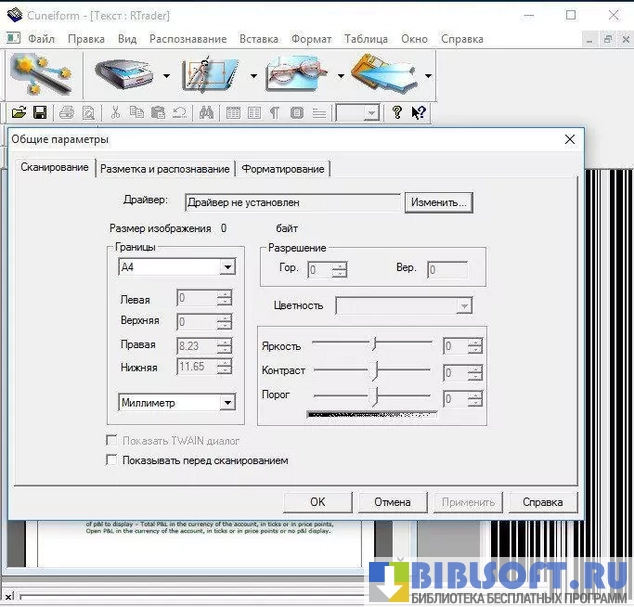Switch to Разметка и распознавание tab
This screenshot has width=634, height=607.
[x=165, y=169]
